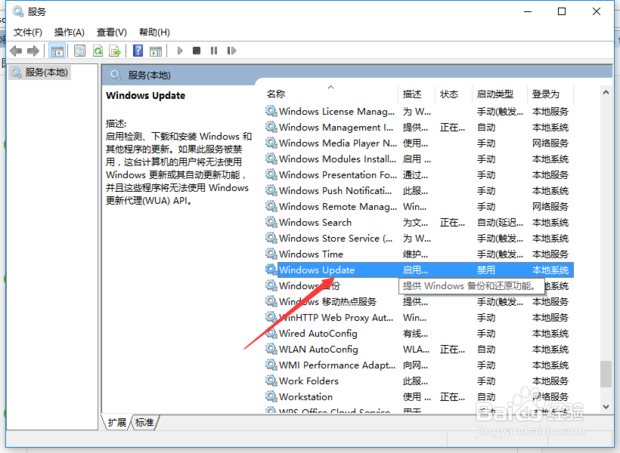Select the Windows Presentation Foundation name

tap(338, 175)
